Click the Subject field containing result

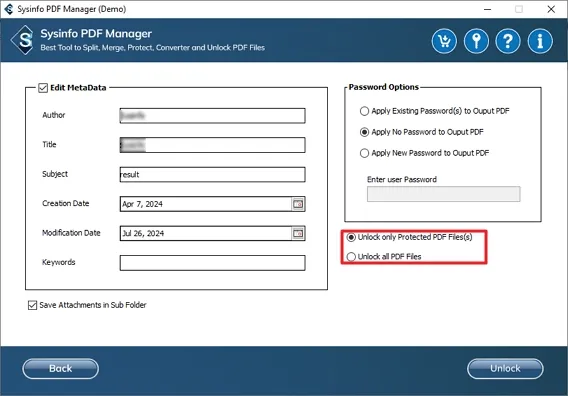click(x=213, y=175)
